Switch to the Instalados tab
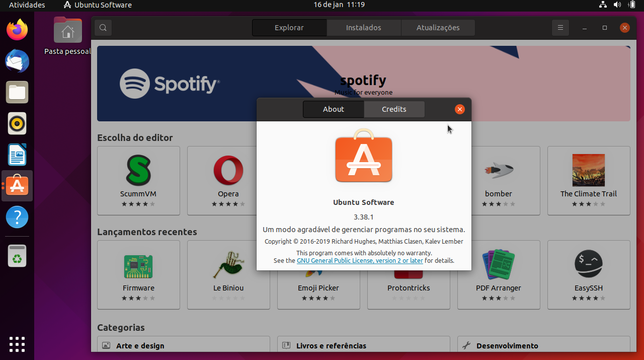644x360 pixels. pyautogui.click(x=364, y=28)
